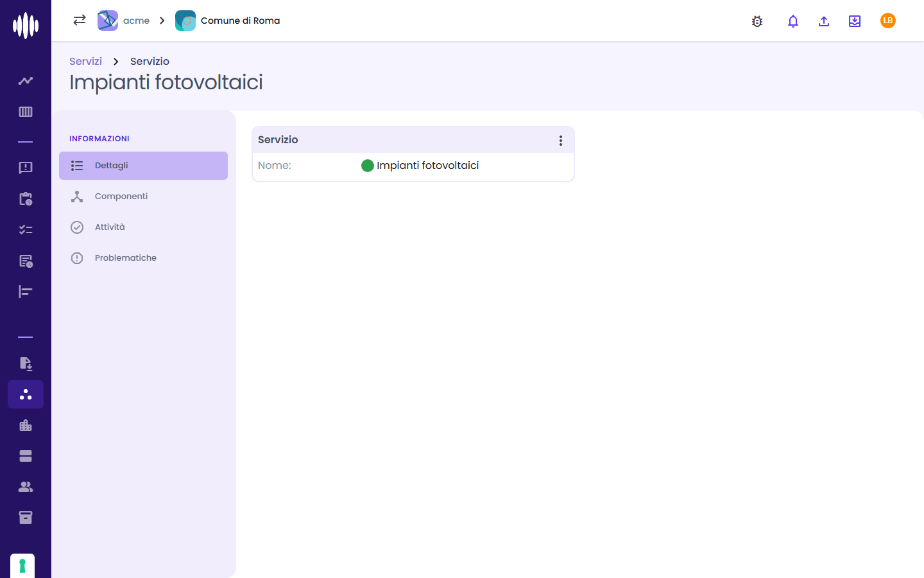The image size is (924, 578).
Task: Open the Componenti section
Action: [x=143, y=197]
